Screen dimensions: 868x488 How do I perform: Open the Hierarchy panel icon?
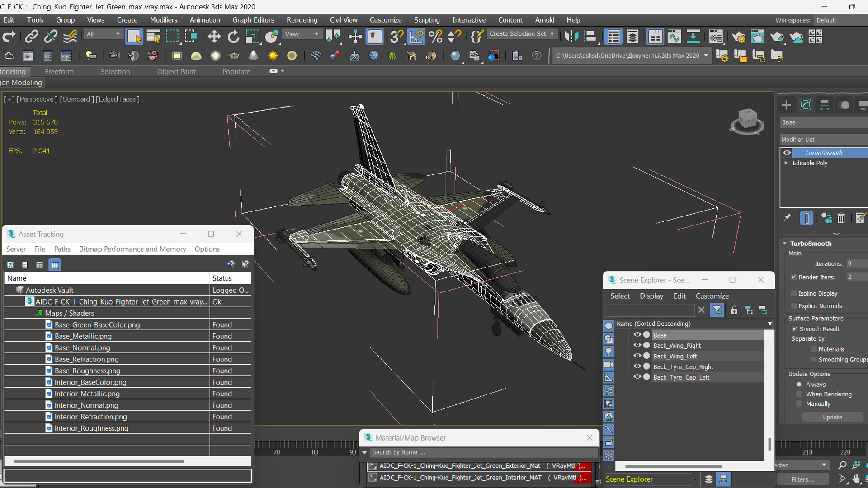pos(825,105)
